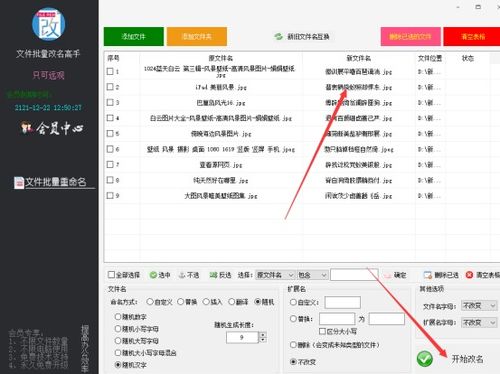
Task: Click the large green checkmark start icon
Action: click(425, 359)
